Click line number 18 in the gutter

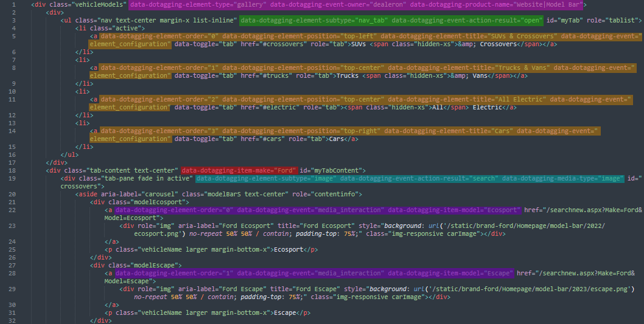click(12, 171)
